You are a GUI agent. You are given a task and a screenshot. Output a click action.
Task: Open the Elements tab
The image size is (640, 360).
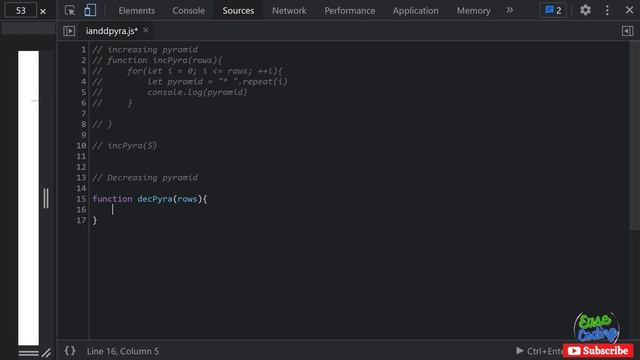pos(137,11)
